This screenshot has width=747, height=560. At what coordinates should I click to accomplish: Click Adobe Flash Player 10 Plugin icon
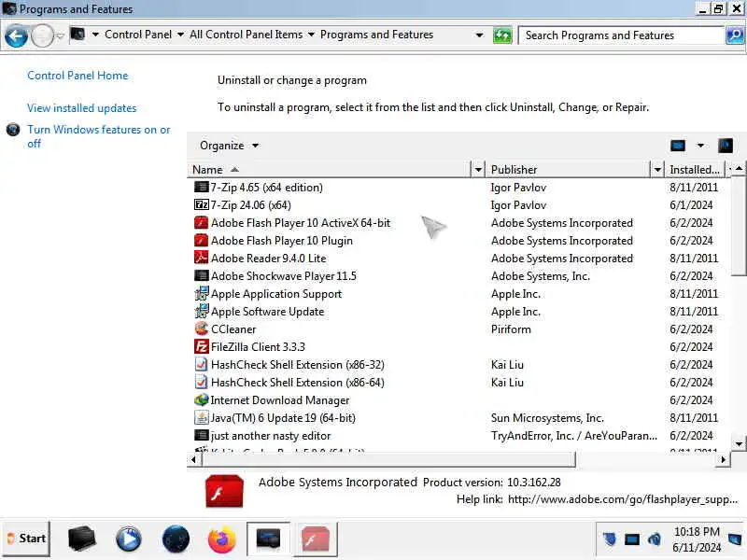[202, 240]
